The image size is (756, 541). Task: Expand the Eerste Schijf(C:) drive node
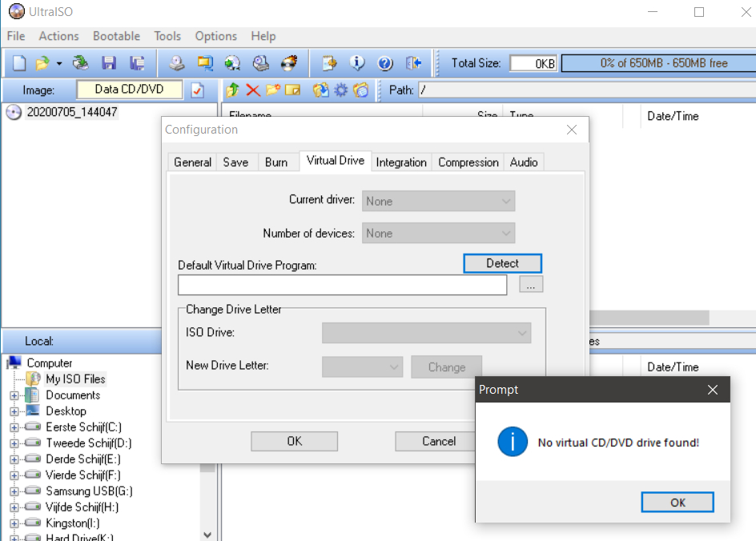[14, 427]
